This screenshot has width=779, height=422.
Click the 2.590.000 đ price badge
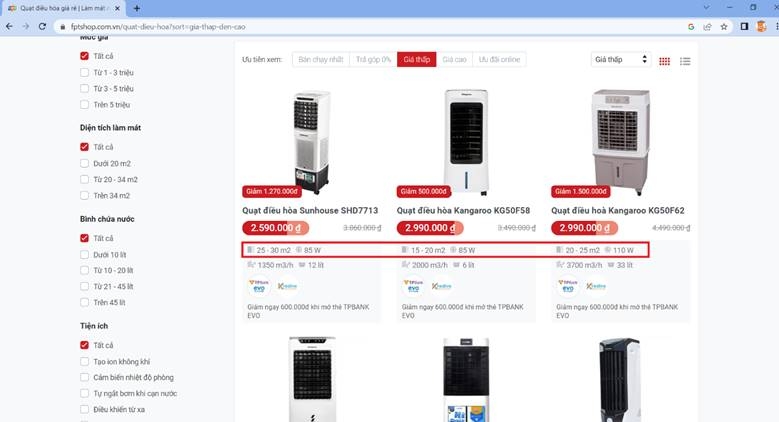coord(276,228)
